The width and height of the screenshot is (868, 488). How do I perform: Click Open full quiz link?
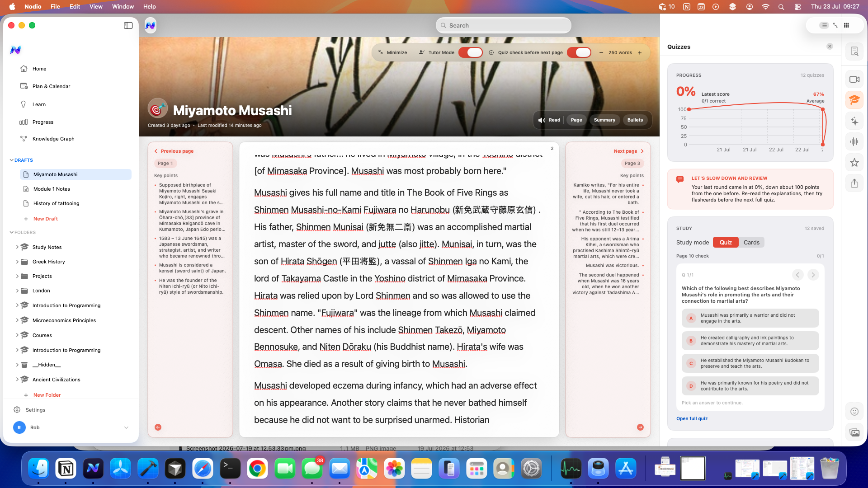coord(692,419)
